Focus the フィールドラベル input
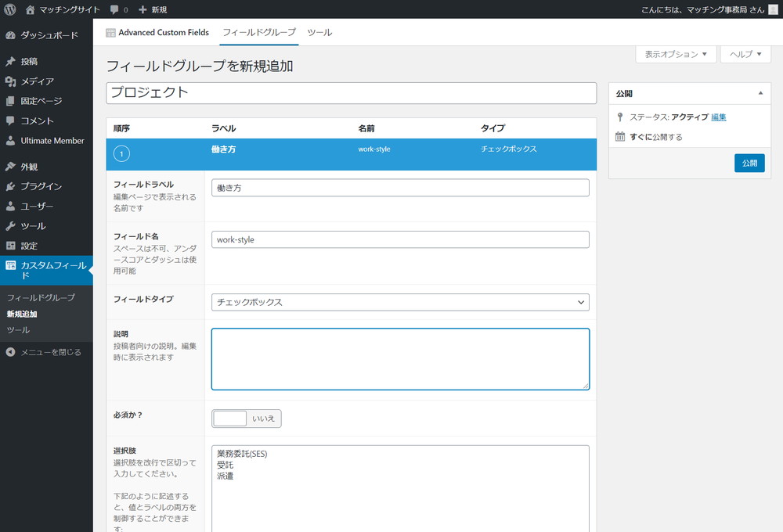The image size is (783, 532). tap(400, 188)
